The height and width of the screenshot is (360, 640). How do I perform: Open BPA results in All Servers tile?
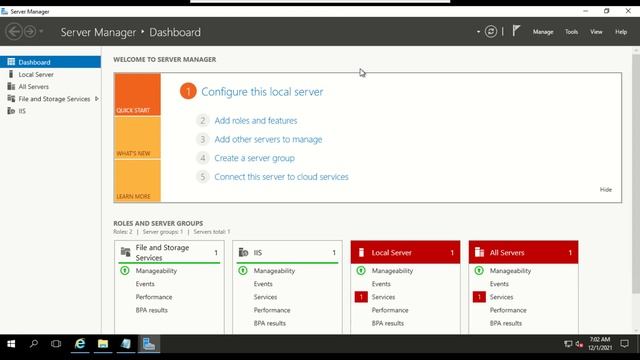(506, 323)
